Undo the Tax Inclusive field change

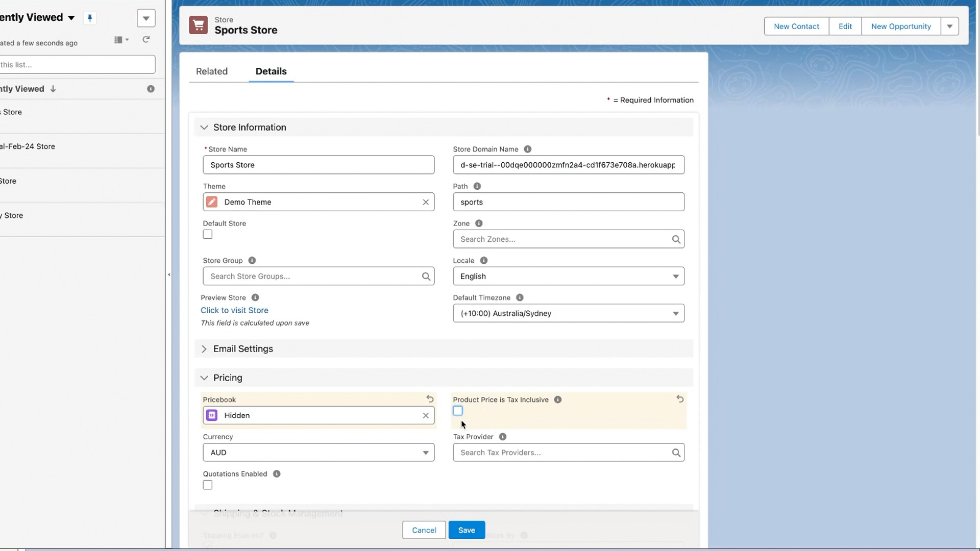(680, 399)
